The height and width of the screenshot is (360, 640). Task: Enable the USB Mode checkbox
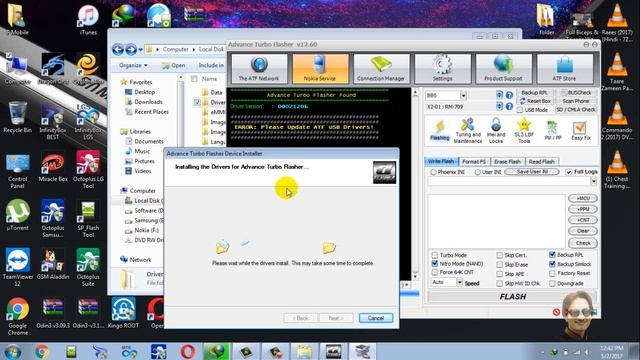pos(520,110)
